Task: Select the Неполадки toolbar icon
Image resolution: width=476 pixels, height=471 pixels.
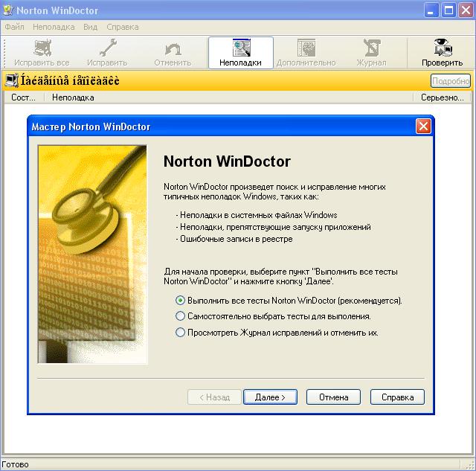Action: click(x=241, y=48)
